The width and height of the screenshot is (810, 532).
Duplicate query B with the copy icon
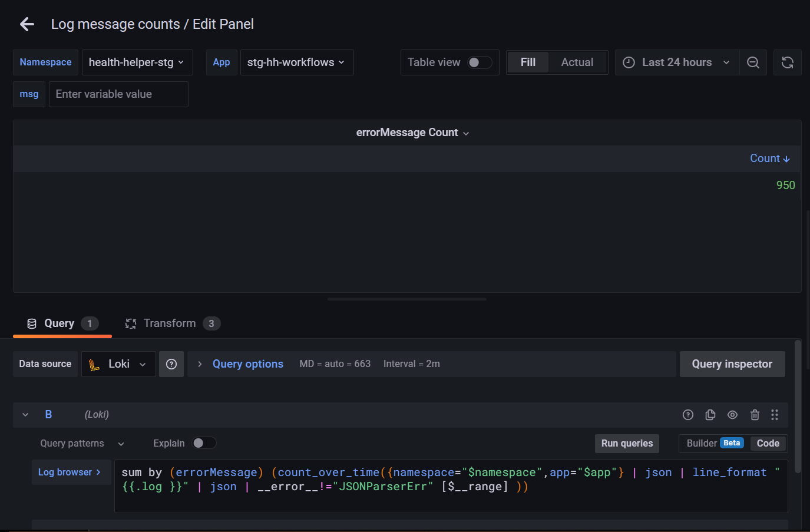point(710,415)
